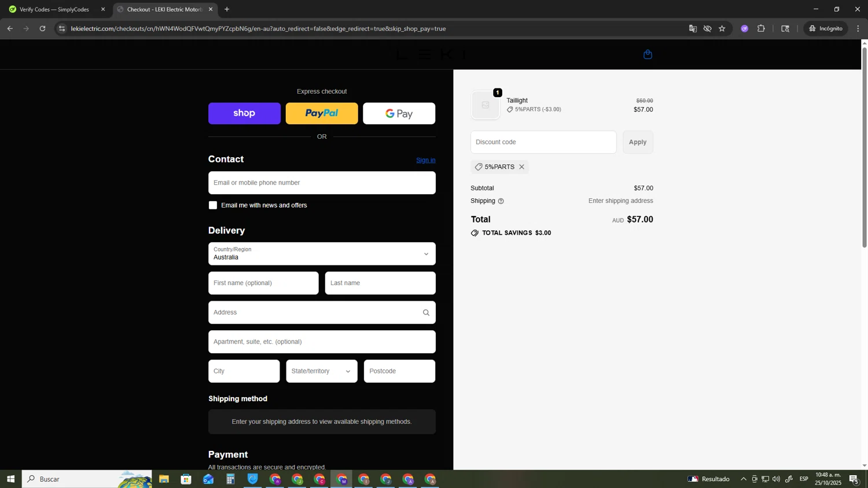Open the purple browser extension icon
Image resolution: width=868 pixels, height=488 pixels.
pos(745,28)
